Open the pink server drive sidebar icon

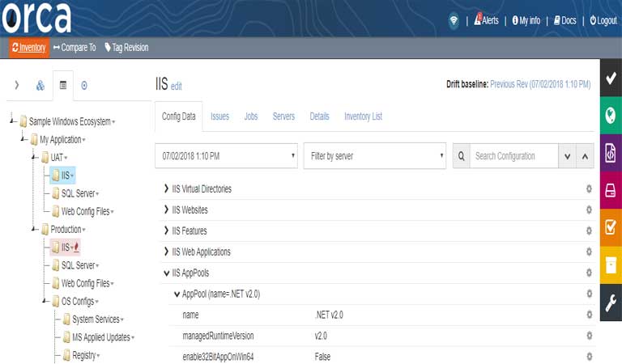pos(611,190)
